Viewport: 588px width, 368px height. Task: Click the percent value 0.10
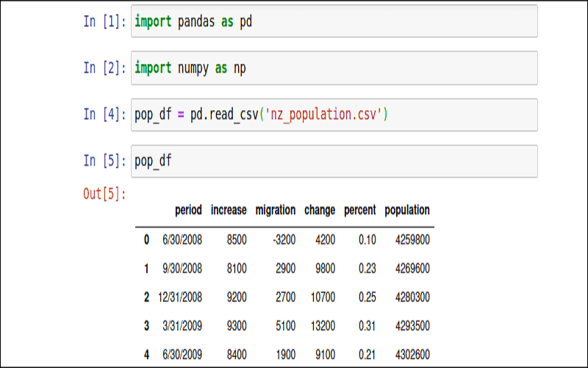click(x=367, y=240)
